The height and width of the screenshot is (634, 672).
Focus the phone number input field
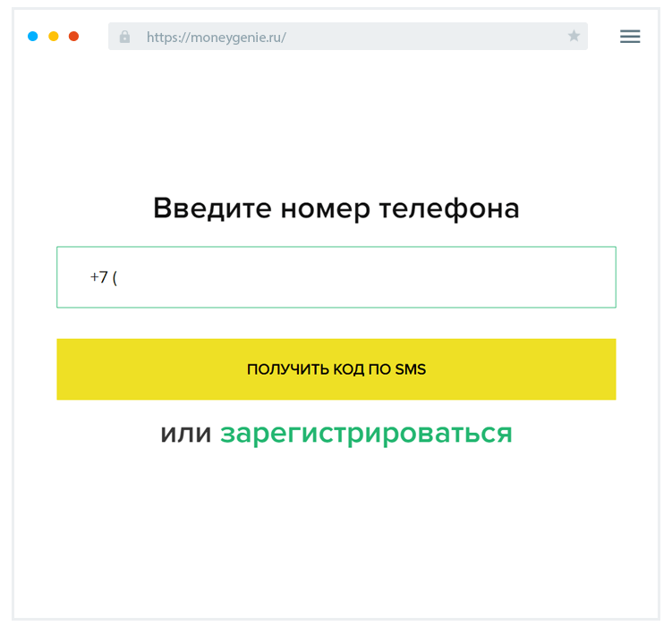point(358,277)
